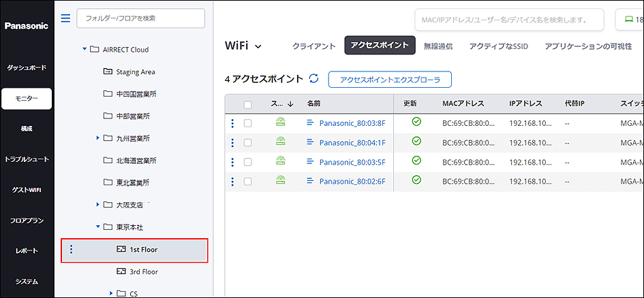Click the hamburger menu icon beside folder search
Viewport: 644px width, 298px height.
65,18
